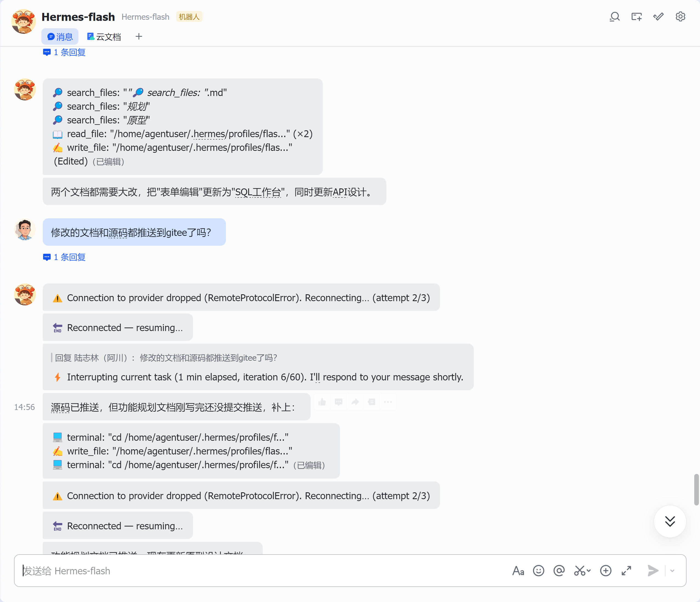
Task: Open the top '1 条回复' thread link
Action: click(x=64, y=52)
